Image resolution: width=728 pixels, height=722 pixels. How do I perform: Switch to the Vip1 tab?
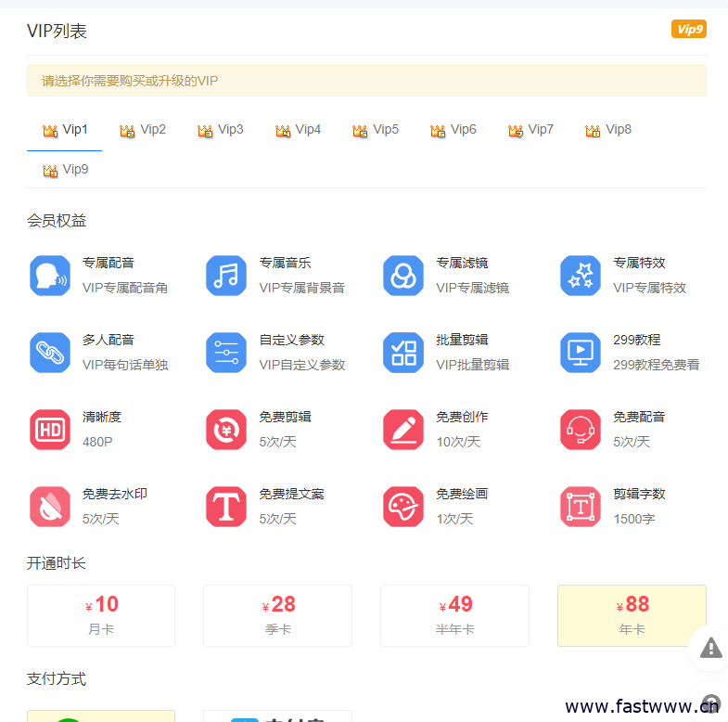65,130
